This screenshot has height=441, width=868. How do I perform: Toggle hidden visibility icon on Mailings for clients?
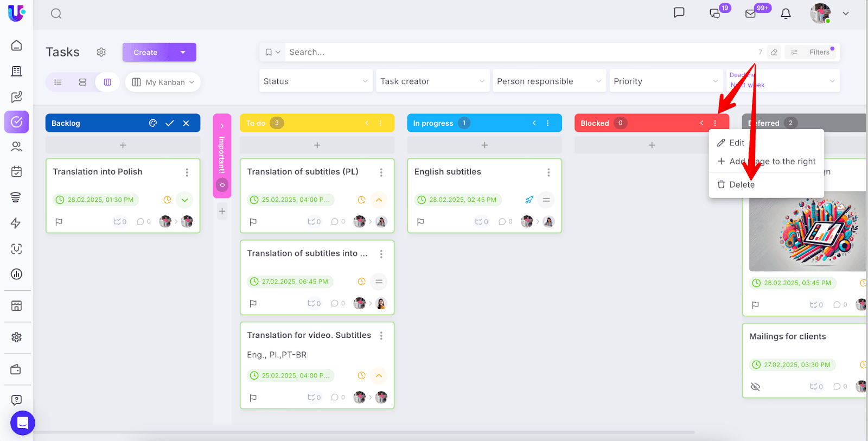pos(755,387)
